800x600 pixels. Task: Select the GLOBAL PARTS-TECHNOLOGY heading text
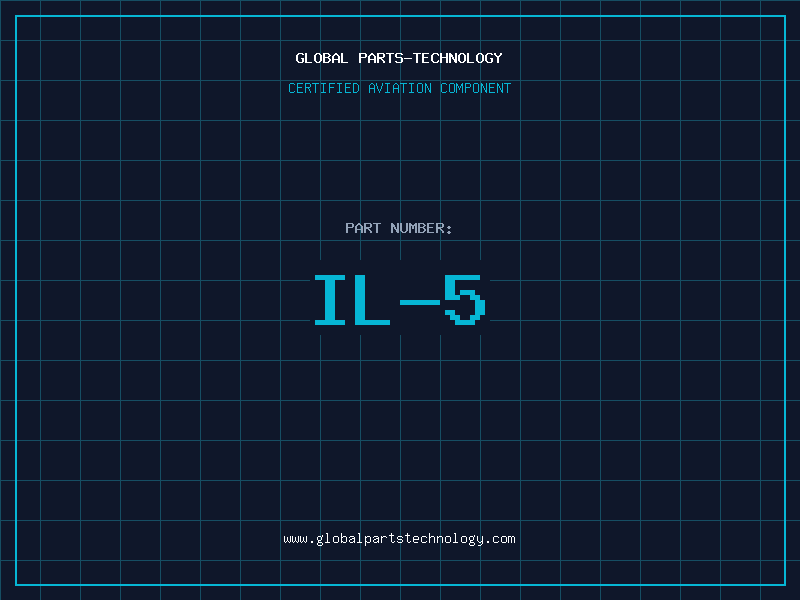[399, 58]
